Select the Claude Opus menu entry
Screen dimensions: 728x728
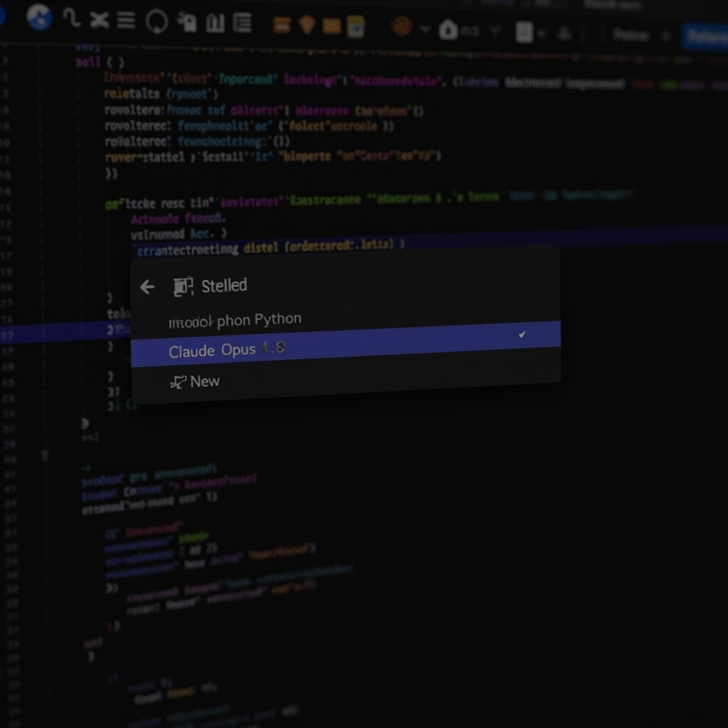pos(346,344)
